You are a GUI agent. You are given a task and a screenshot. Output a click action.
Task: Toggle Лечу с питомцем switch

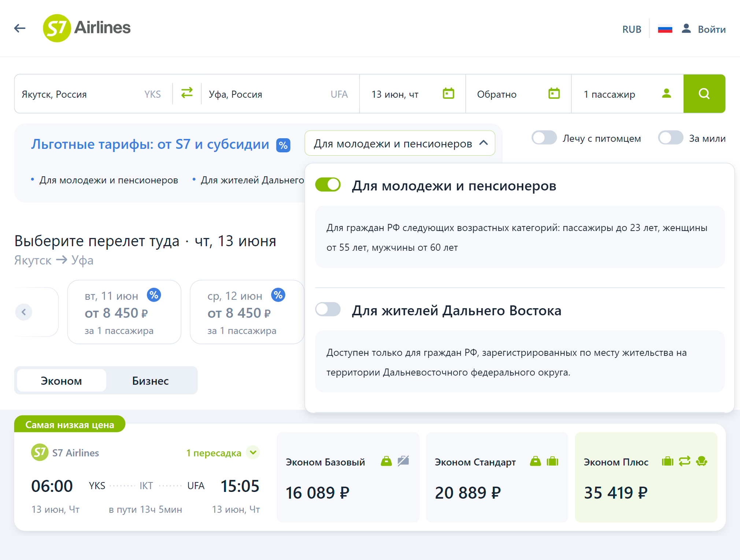click(x=544, y=138)
